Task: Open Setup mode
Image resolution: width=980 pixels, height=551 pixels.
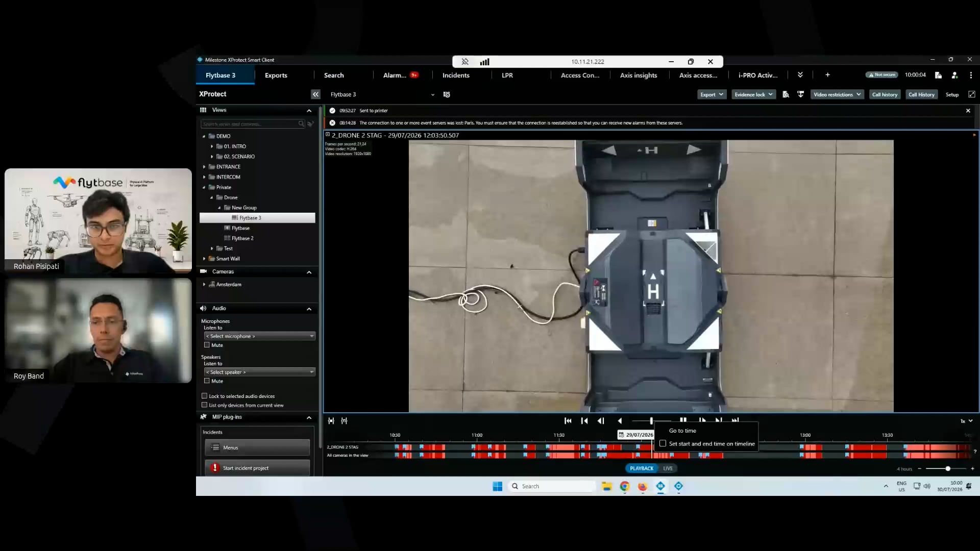Action: [x=952, y=94]
